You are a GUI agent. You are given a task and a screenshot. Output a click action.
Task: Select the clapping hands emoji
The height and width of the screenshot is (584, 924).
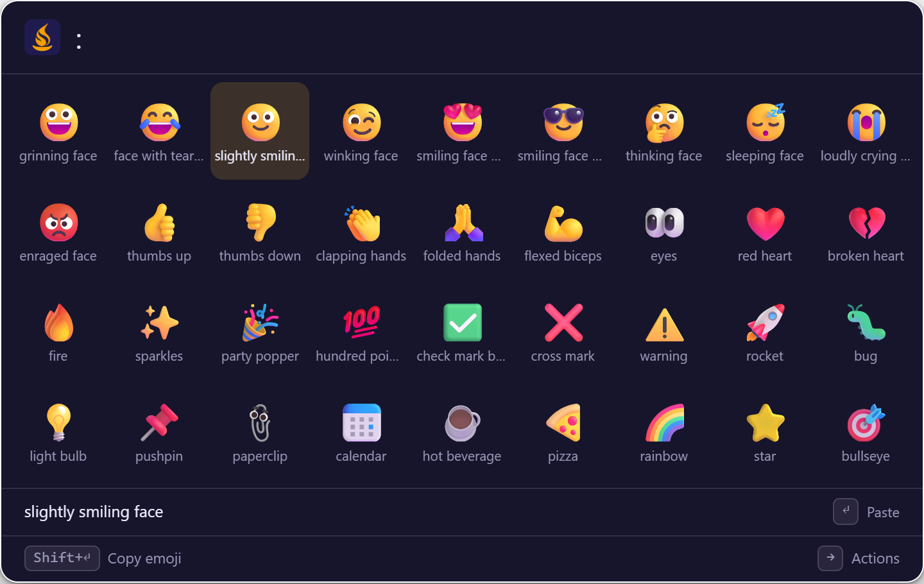coord(361,231)
